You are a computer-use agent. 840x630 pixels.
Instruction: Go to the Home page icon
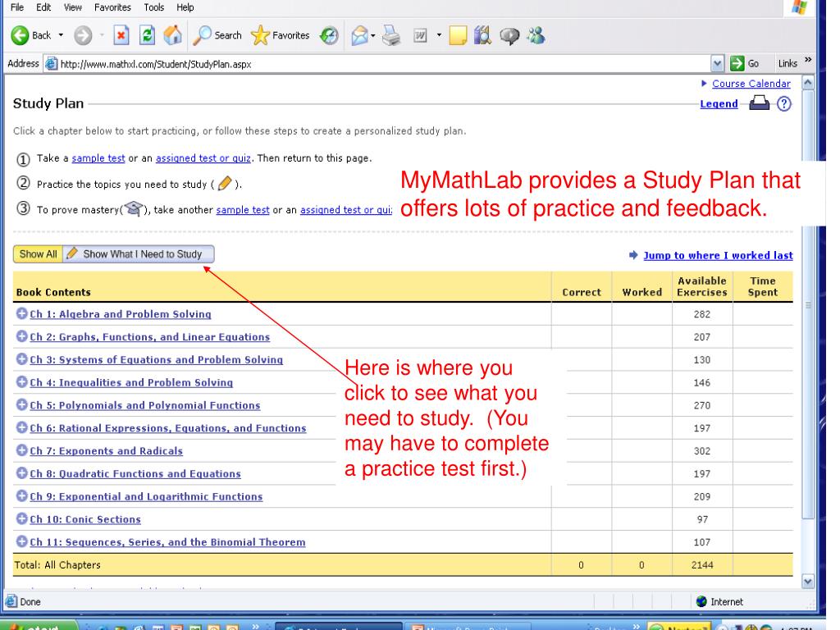coord(172,35)
